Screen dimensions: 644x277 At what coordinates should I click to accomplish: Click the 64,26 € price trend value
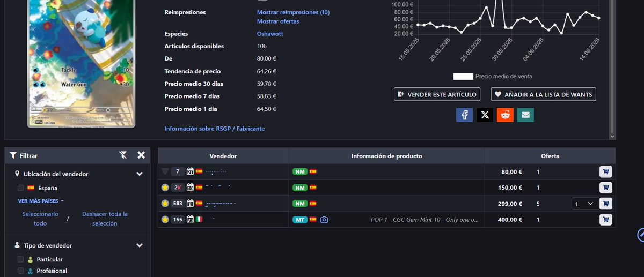coord(267,71)
